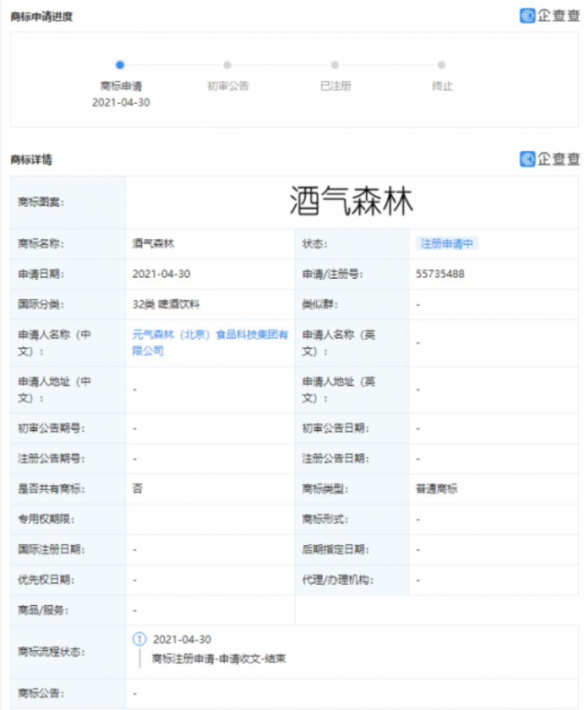588x710 pixels.
Task: Select the gray dot above 已注册
Action: [335, 65]
